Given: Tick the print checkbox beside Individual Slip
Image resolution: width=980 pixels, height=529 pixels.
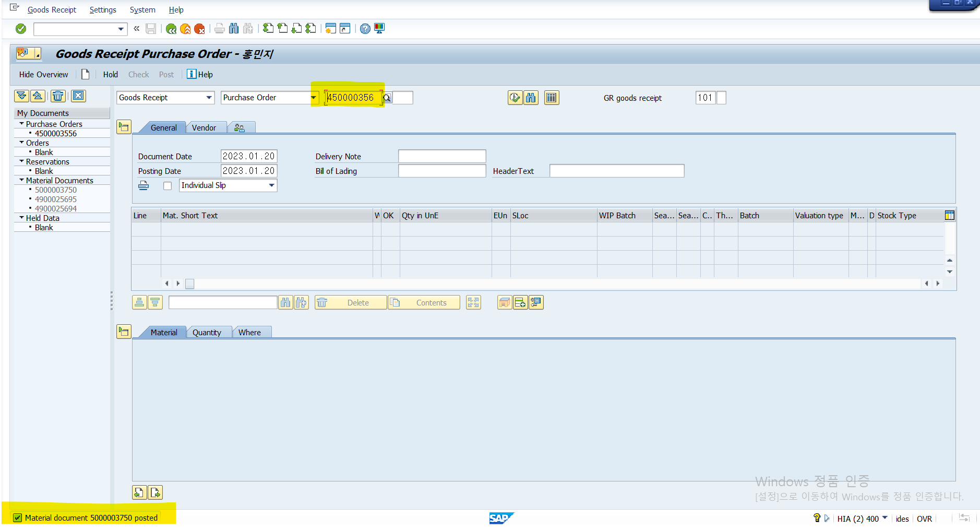Looking at the screenshot, I should [168, 186].
